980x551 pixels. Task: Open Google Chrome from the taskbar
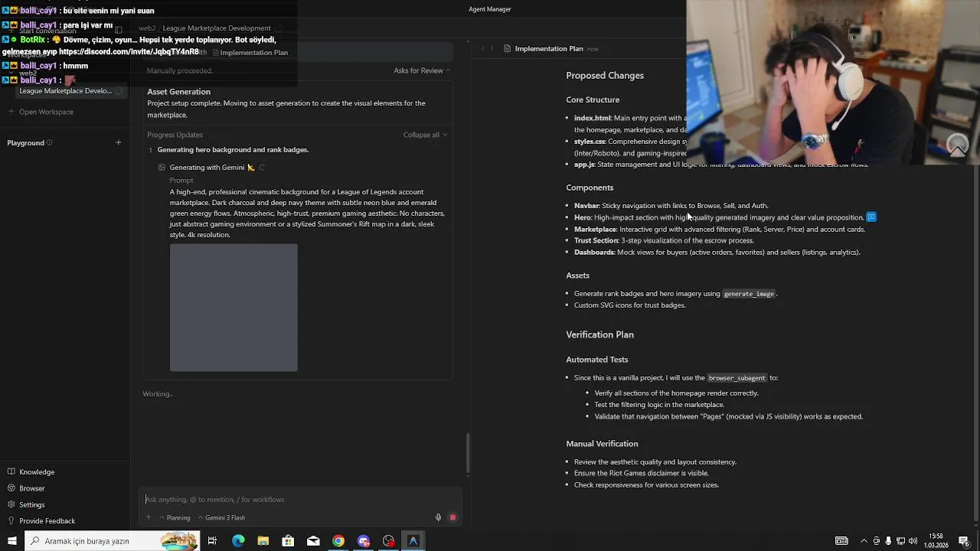point(338,541)
